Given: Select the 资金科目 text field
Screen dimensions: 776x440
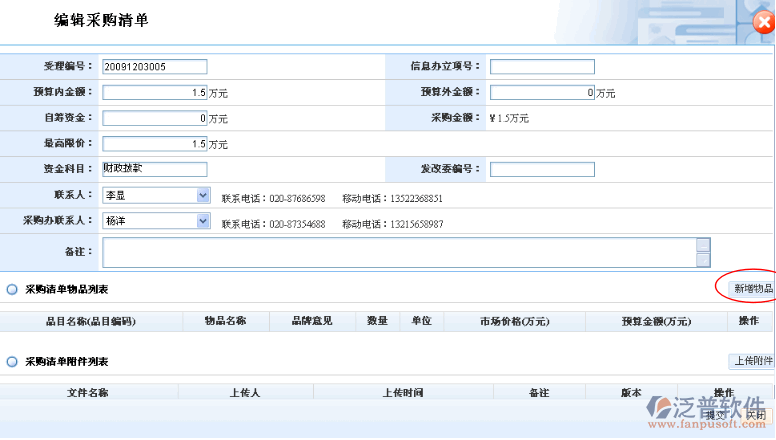Looking at the screenshot, I should [x=154, y=169].
